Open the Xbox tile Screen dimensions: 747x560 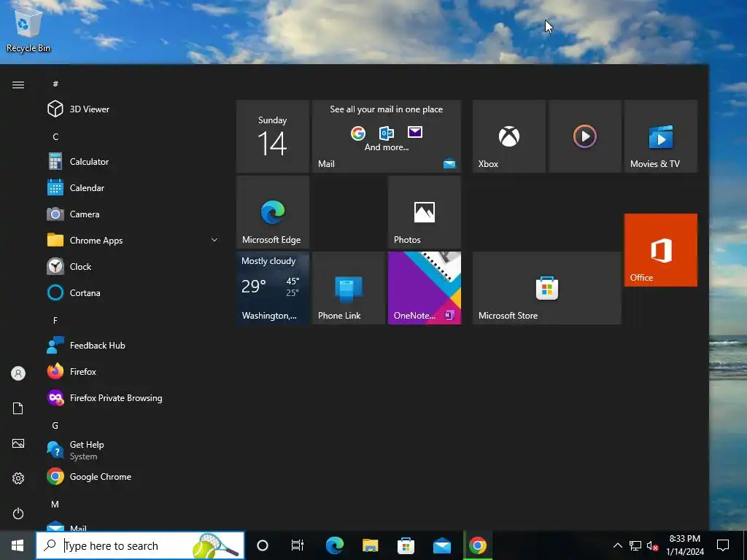coord(508,136)
